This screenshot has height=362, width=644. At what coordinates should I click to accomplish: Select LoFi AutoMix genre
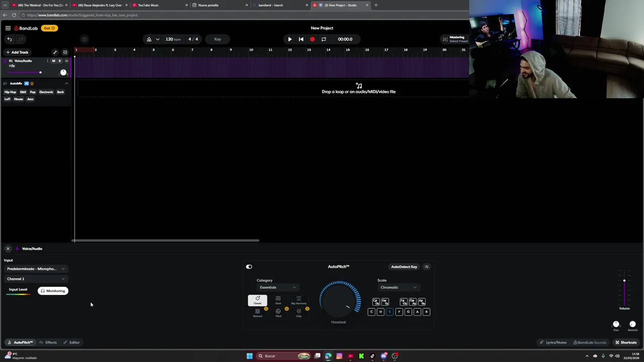tap(8, 99)
